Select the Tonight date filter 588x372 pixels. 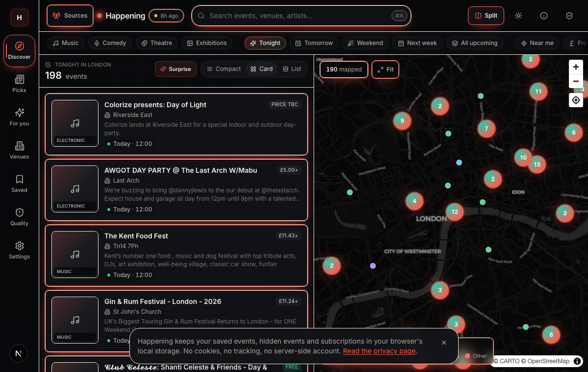265,43
